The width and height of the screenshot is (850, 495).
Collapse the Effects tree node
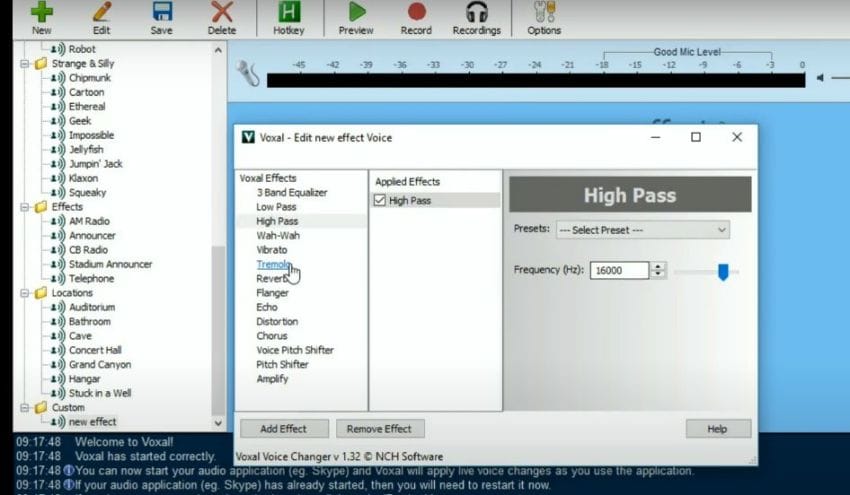(x=24, y=207)
